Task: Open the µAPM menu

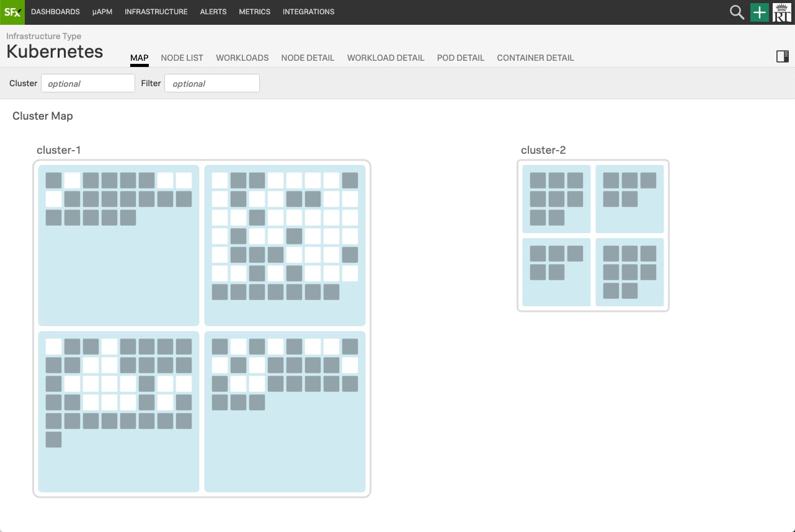Action: (x=102, y=12)
